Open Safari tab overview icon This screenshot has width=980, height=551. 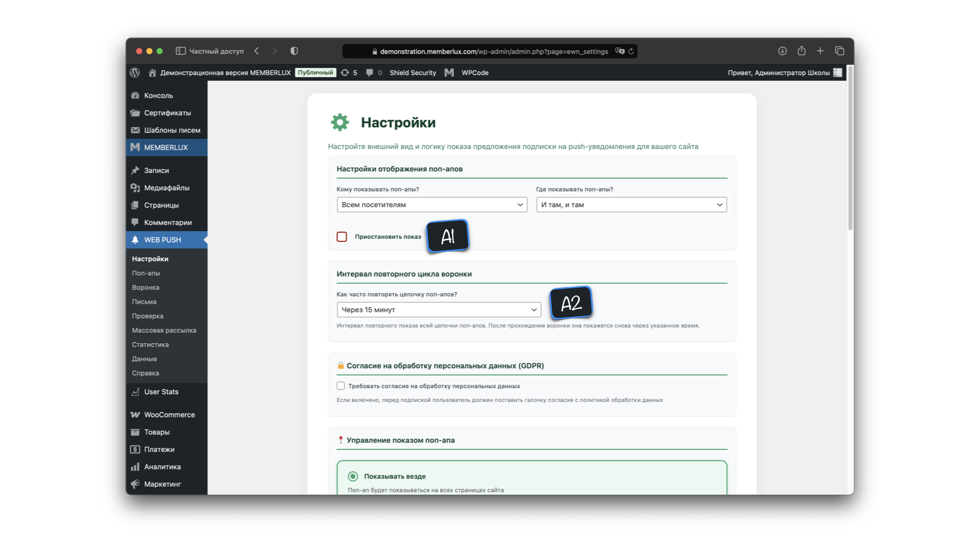pos(840,51)
